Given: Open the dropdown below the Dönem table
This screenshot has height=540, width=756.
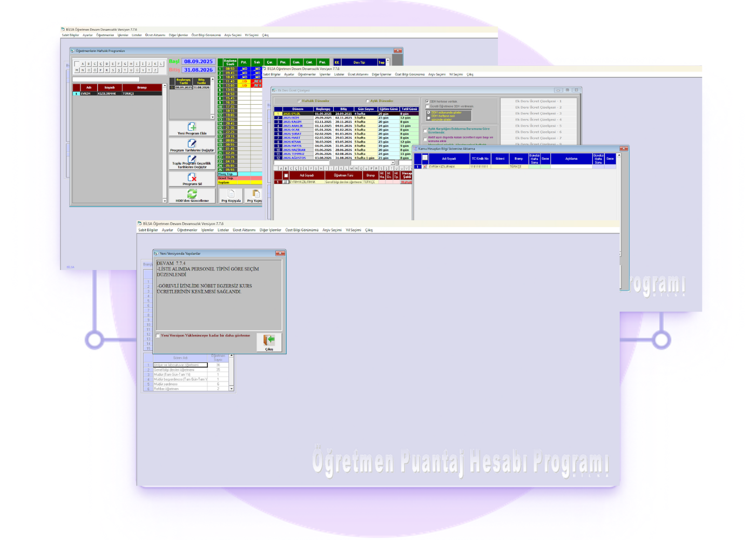Looking at the screenshot, I should tap(393, 163).
